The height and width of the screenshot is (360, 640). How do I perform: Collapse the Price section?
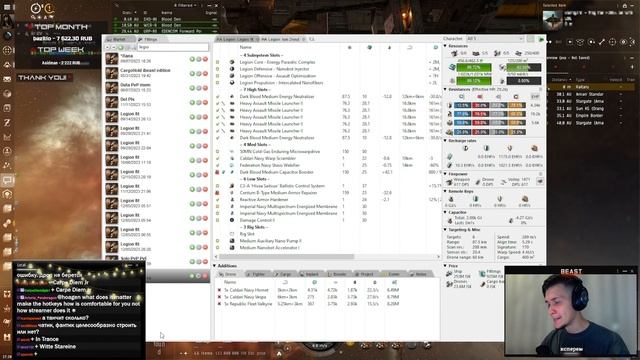point(446,266)
